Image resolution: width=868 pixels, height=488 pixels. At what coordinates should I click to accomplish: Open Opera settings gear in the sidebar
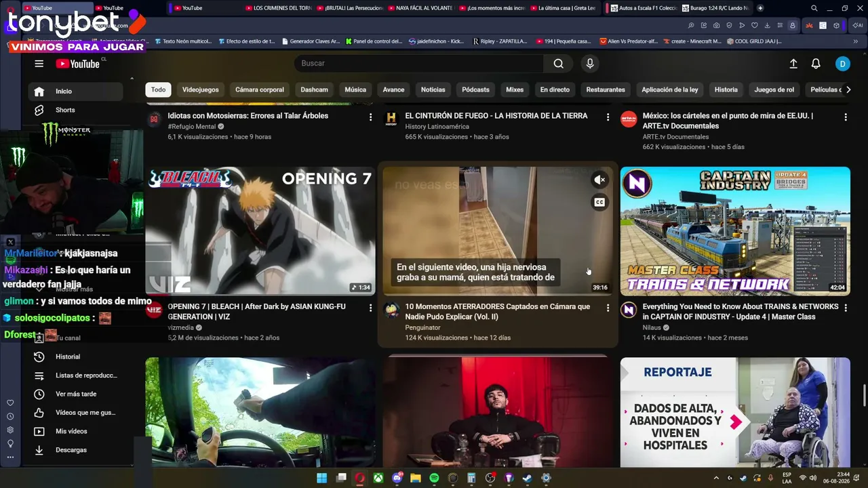[x=10, y=430]
